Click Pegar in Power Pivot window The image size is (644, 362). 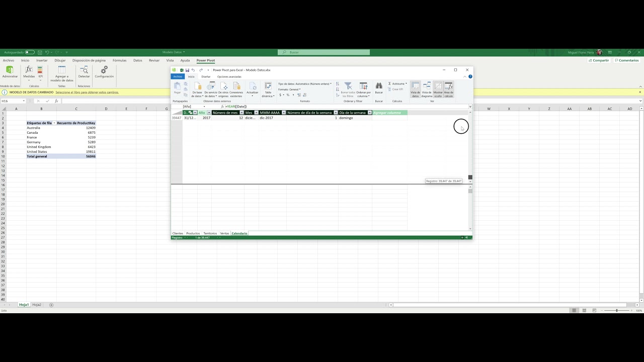[177, 88]
